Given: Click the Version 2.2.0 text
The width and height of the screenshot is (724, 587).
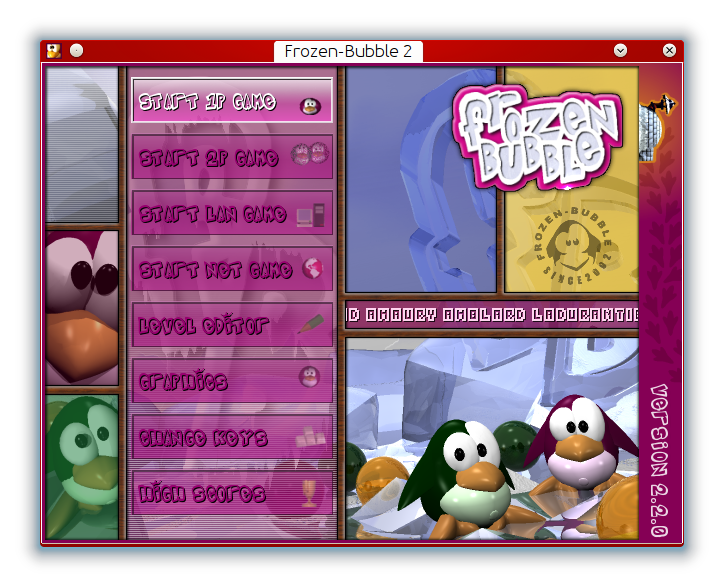Looking at the screenshot, I should pos(659,460).
